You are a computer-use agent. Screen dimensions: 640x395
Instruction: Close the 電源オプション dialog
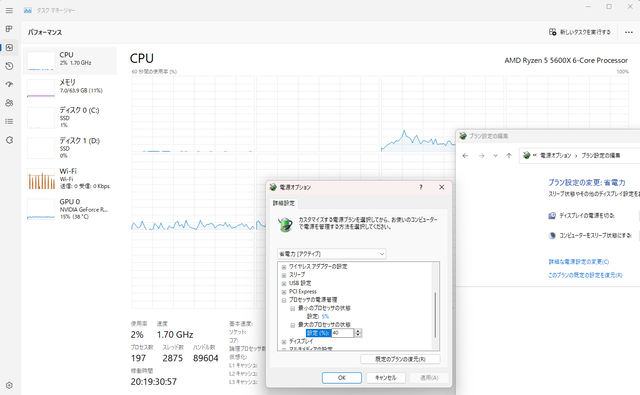442,187
